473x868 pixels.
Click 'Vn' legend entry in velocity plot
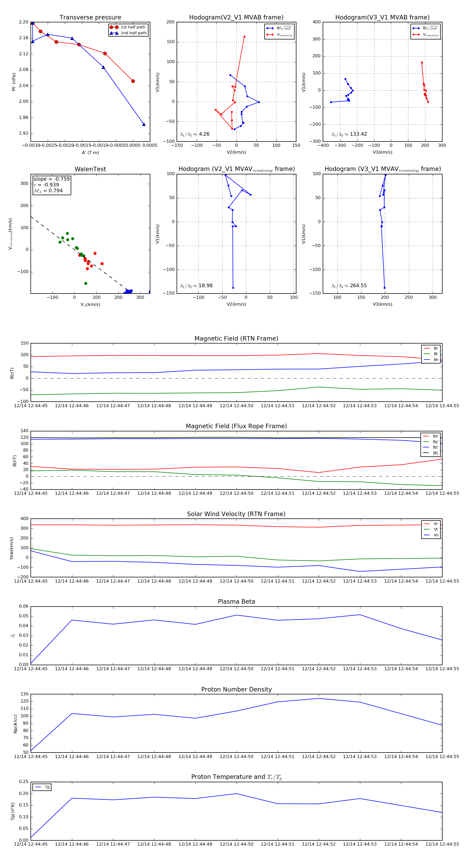point(431,536)
